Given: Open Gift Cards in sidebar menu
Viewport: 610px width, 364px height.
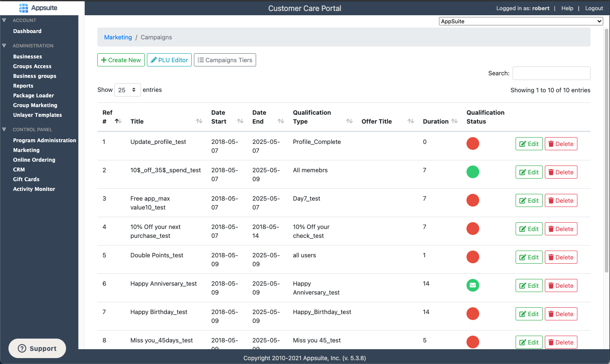Looking at the screenshot, I should (x=26, y=179).
